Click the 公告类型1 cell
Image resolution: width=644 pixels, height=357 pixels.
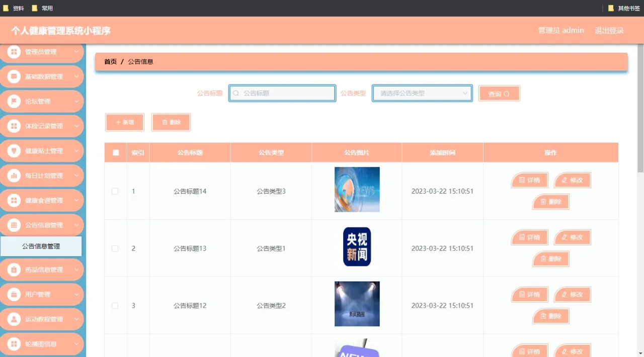pyautogui.click(x=271, y=248)
